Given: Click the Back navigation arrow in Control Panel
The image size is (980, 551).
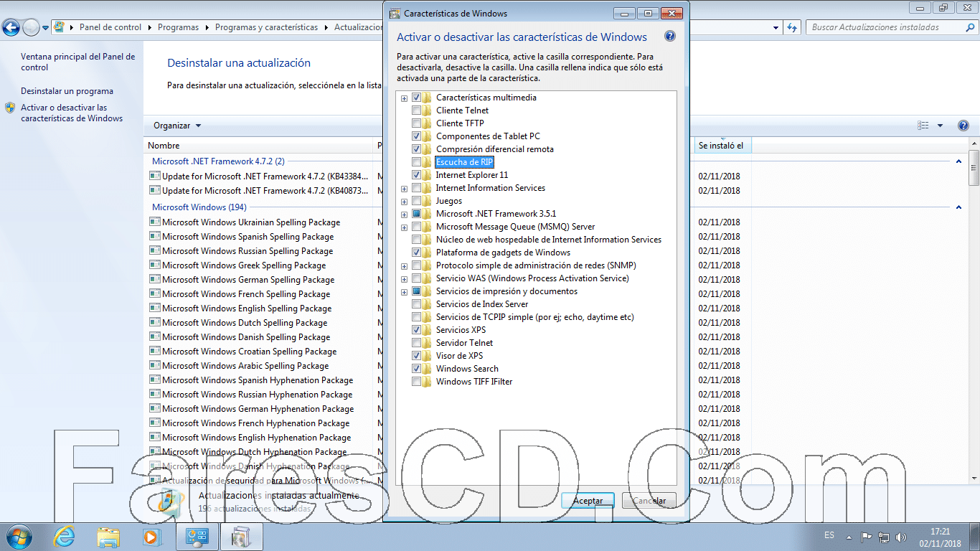Looking at the screenshot, I should coord(11,28).
